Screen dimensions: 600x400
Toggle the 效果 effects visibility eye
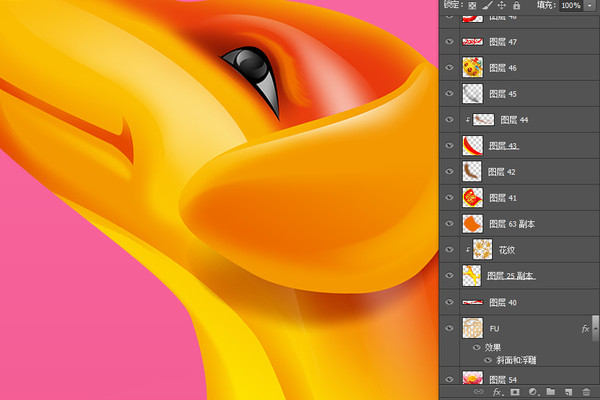click(x=476, y=348)
